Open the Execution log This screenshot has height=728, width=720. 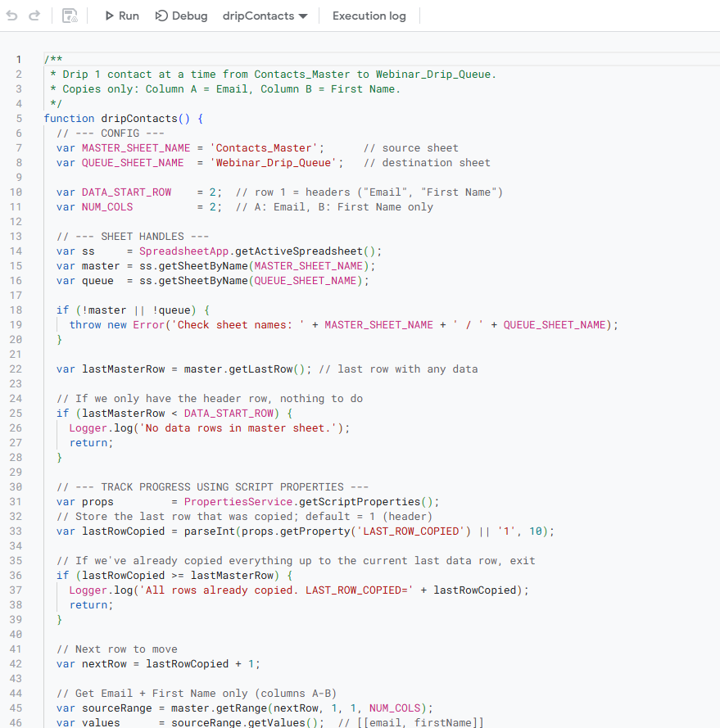pyautogui.click(x=369, y=16)
